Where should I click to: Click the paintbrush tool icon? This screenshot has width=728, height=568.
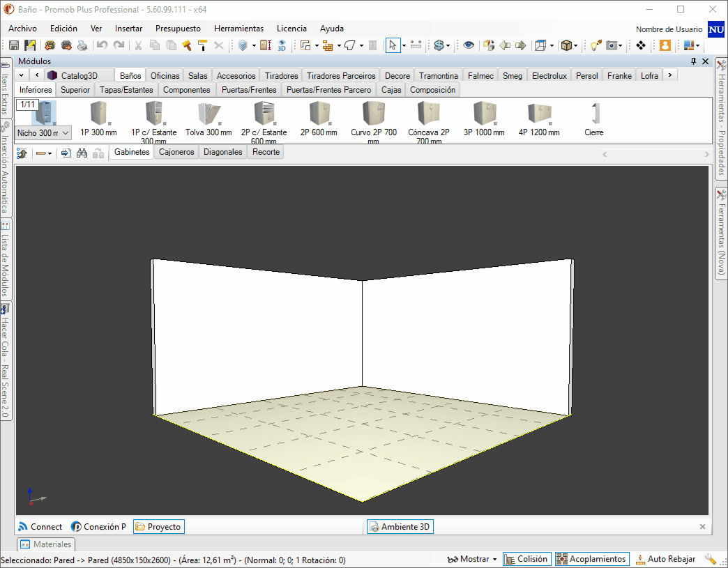187,45
